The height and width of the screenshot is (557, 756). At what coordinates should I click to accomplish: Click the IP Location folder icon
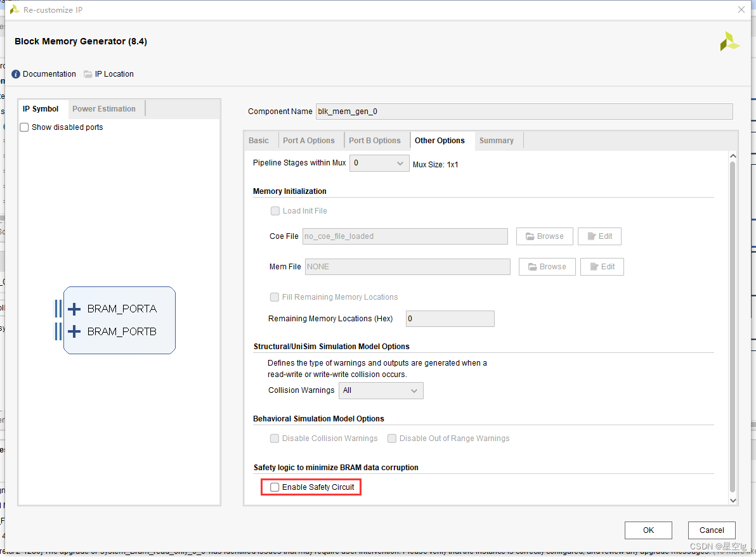[88, 74]
